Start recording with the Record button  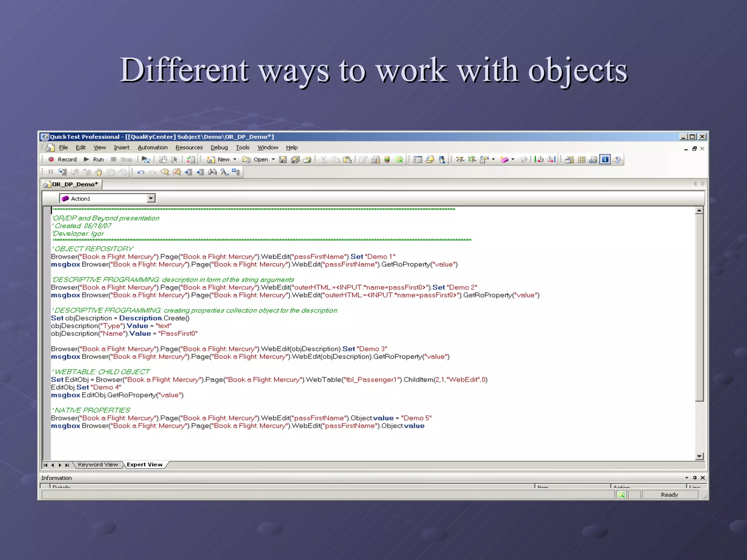62,159
